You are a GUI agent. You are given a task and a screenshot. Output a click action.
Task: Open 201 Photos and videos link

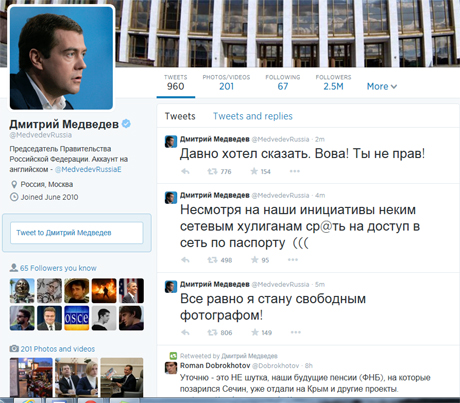click(58, 349)
